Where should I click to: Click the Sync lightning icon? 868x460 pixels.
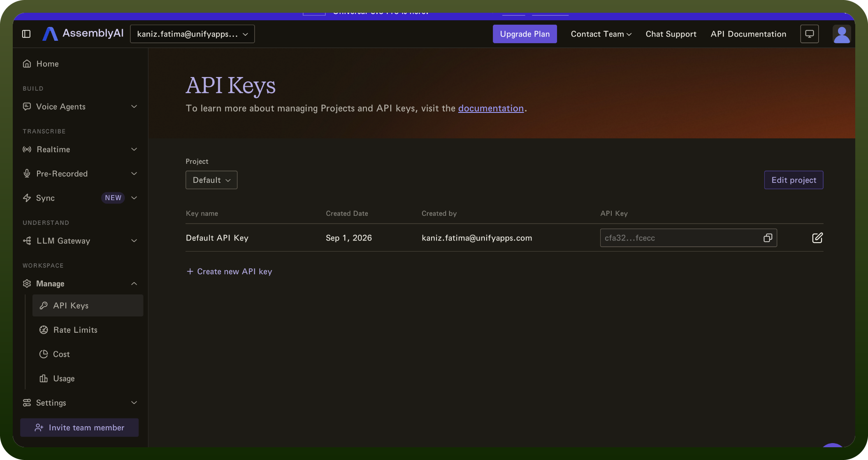coord(27,198)
